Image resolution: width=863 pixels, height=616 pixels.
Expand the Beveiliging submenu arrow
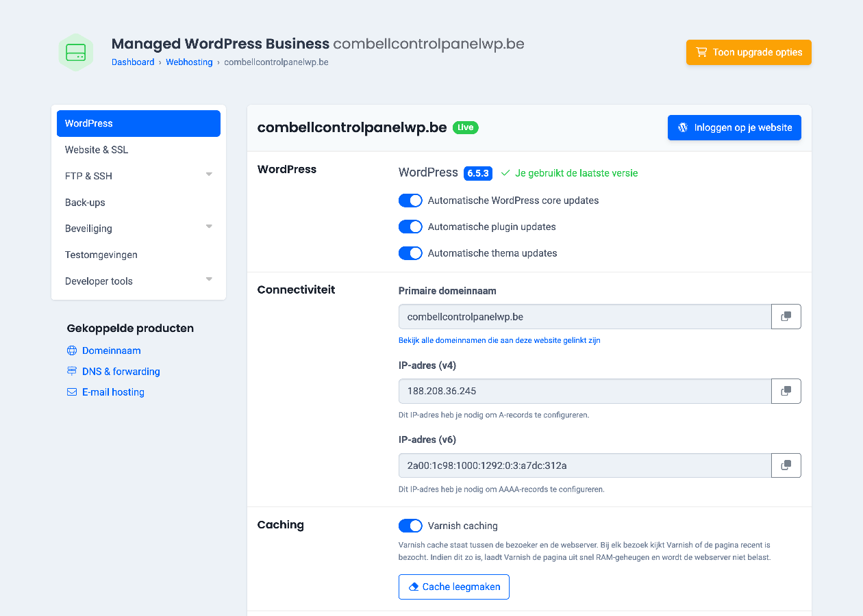point(209,227)
